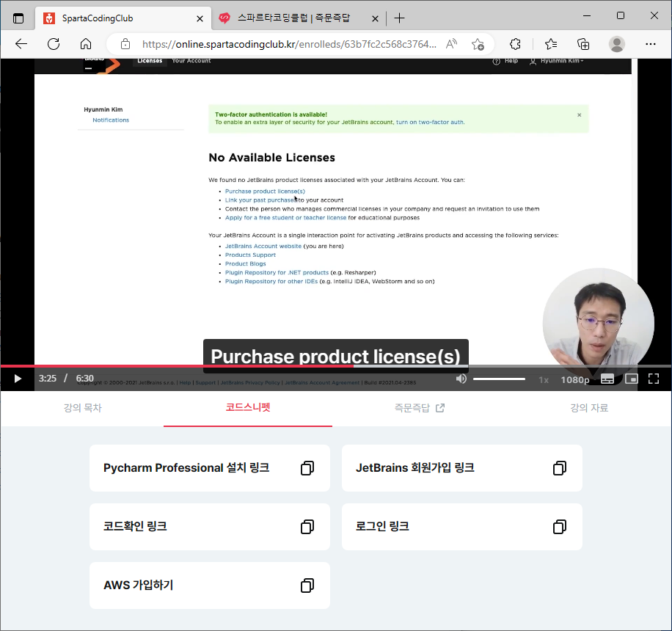Copy the AWS 가입하기 snippet
This screenshot has width=672, height=631.
tap(307, 586)
